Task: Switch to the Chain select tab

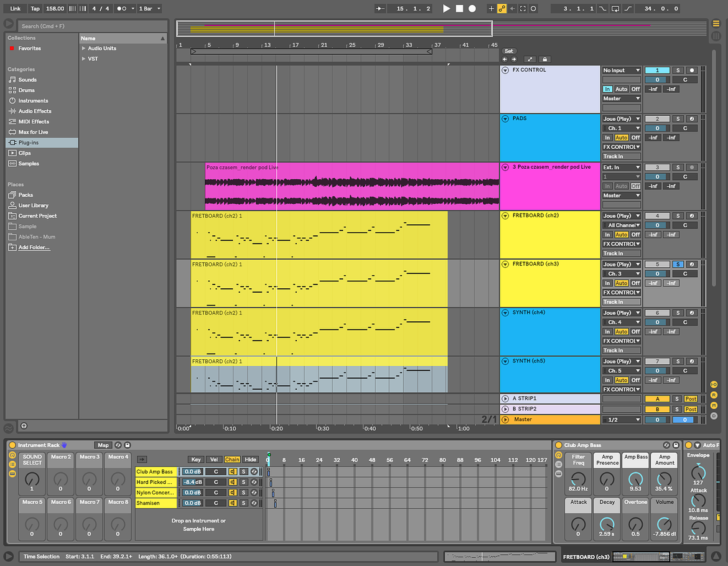Action: 232,460
